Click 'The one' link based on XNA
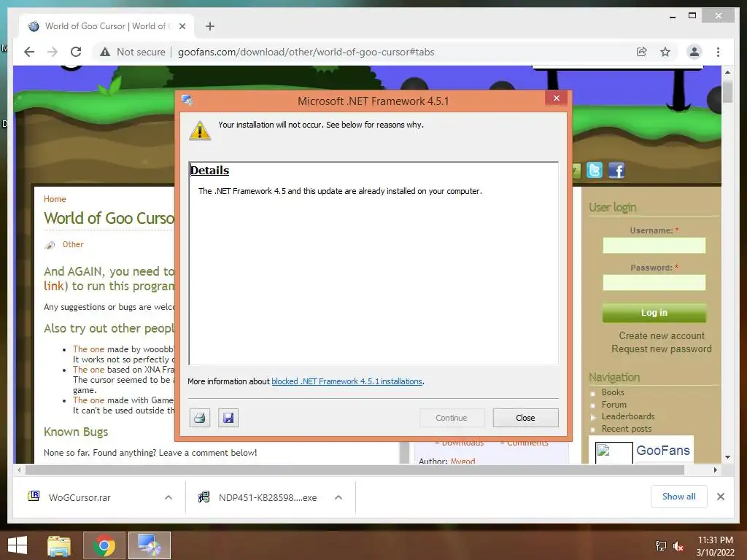747x560 pixels. (x=88, y=370)
